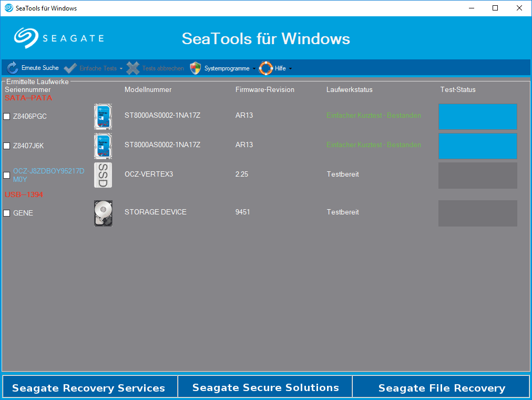Click the Hilfe lifebuoy icon
This screenshot has width=532, height=400.
point(265,68)
